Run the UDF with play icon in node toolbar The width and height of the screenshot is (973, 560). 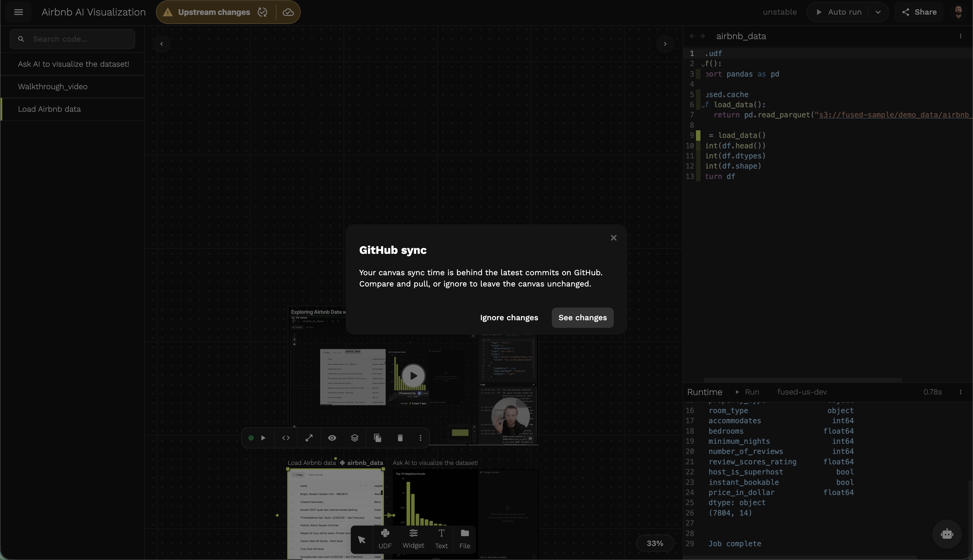tap(263, 438)
